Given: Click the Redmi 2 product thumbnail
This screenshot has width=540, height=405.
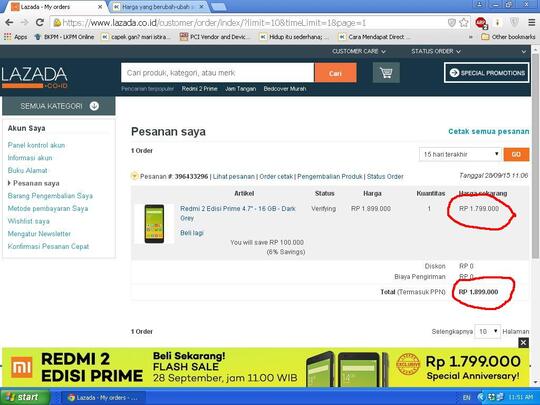Looking at the screenshot, I should point(154,224).
